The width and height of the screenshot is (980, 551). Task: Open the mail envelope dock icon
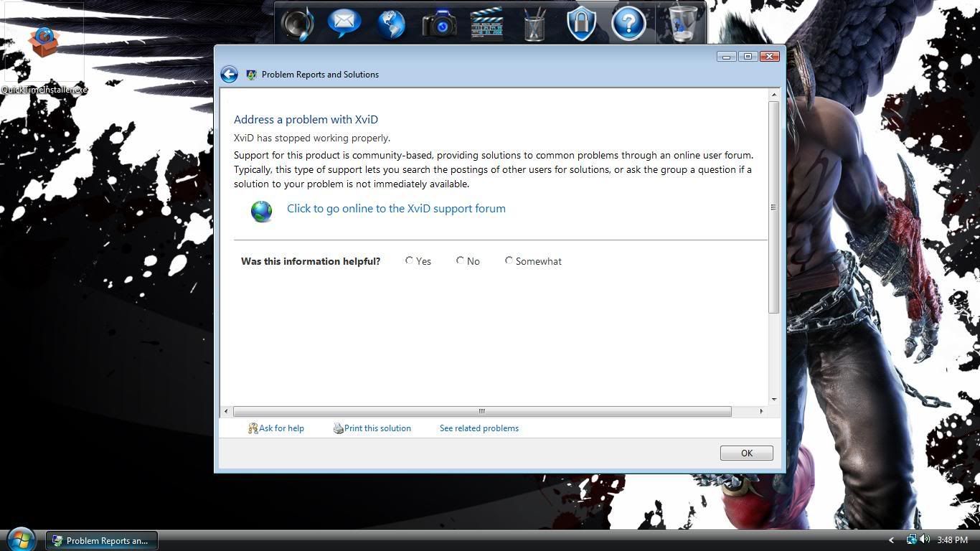[344, 22]
